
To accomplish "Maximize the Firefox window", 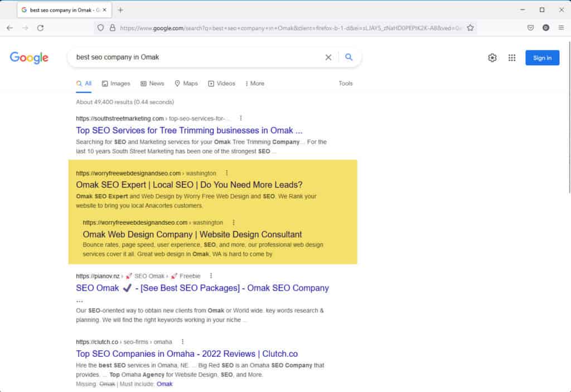I will click(x=542, y=10).
